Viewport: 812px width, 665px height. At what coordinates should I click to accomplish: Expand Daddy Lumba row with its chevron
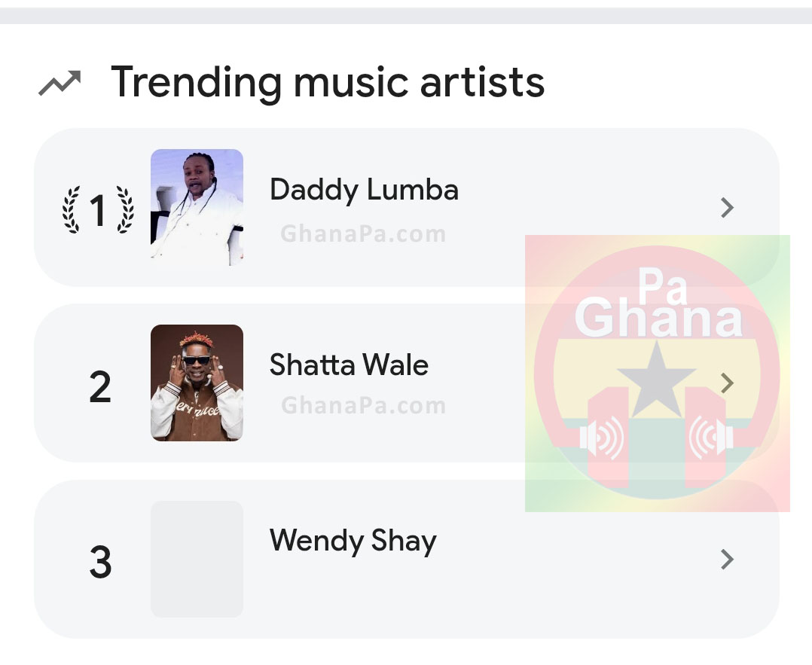tap(726, 208)
